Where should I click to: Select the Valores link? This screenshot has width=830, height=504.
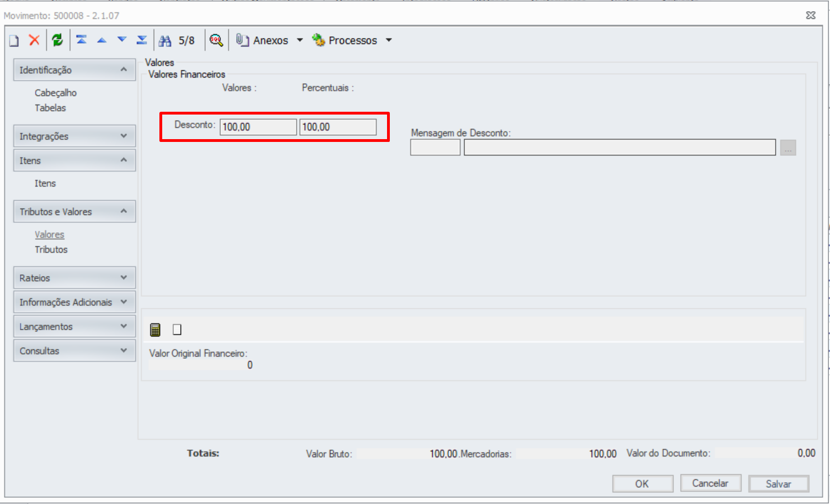pos(49,235)
